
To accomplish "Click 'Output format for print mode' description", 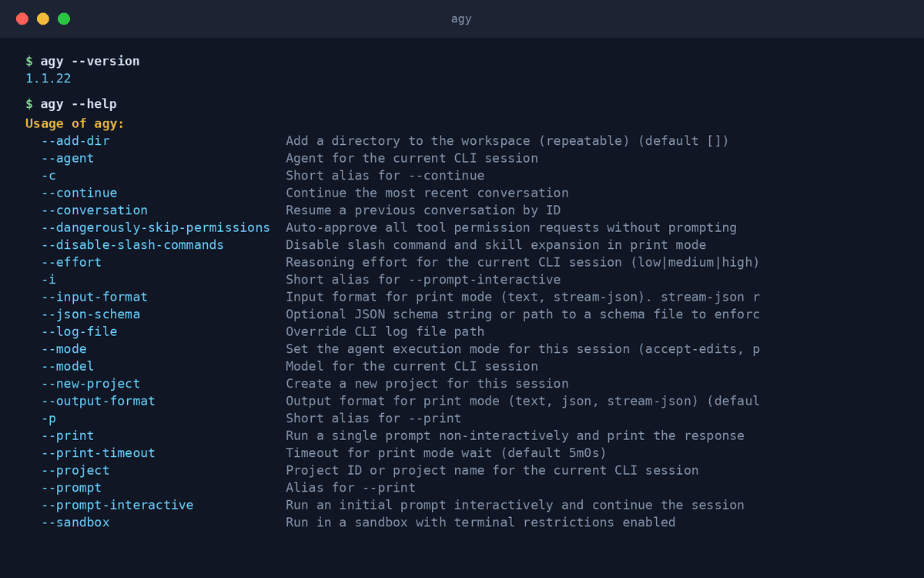I will pyautogui.click(x=523, y=401).
